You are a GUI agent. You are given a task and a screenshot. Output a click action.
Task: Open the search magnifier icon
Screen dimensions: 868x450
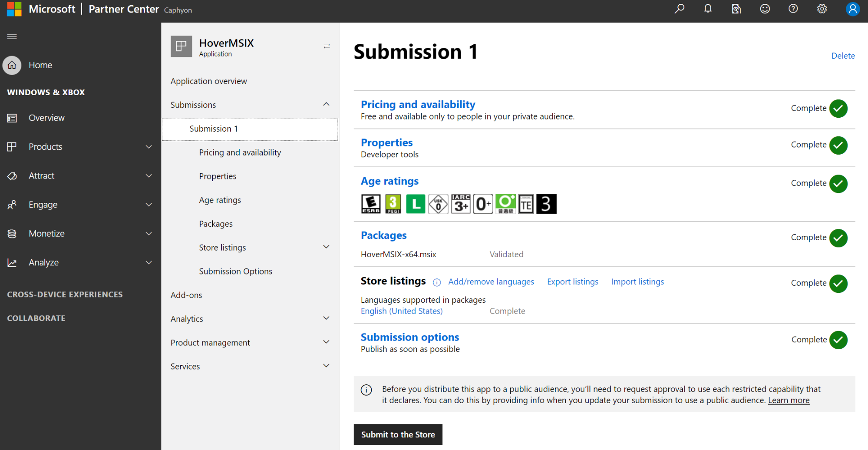click(680, 9)
